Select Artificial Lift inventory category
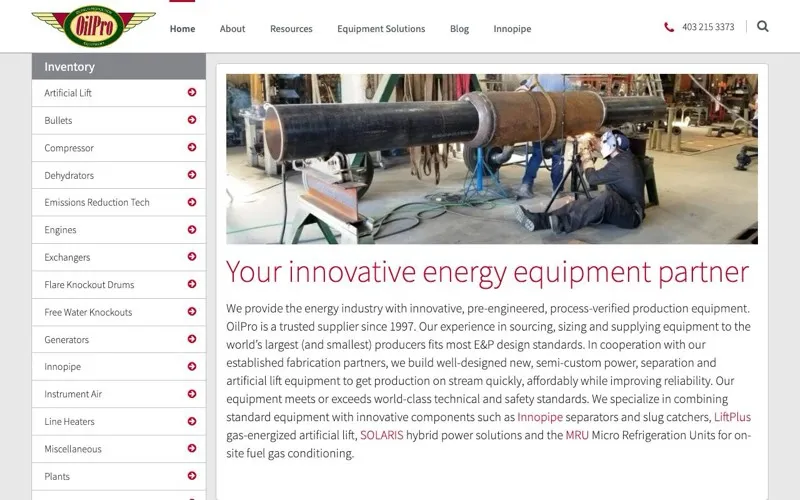Viewport: 800px width, 500px height. tap(119, 93)
